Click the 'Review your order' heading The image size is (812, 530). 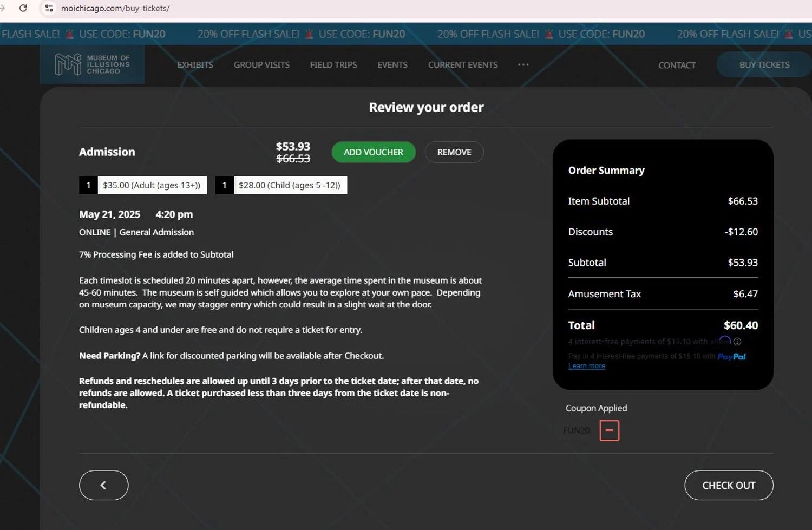[427, 107]
